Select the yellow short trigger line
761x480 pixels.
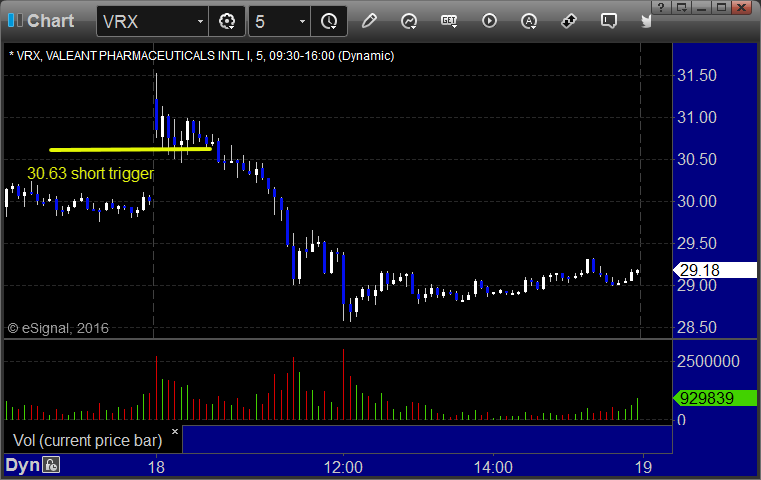130,149
